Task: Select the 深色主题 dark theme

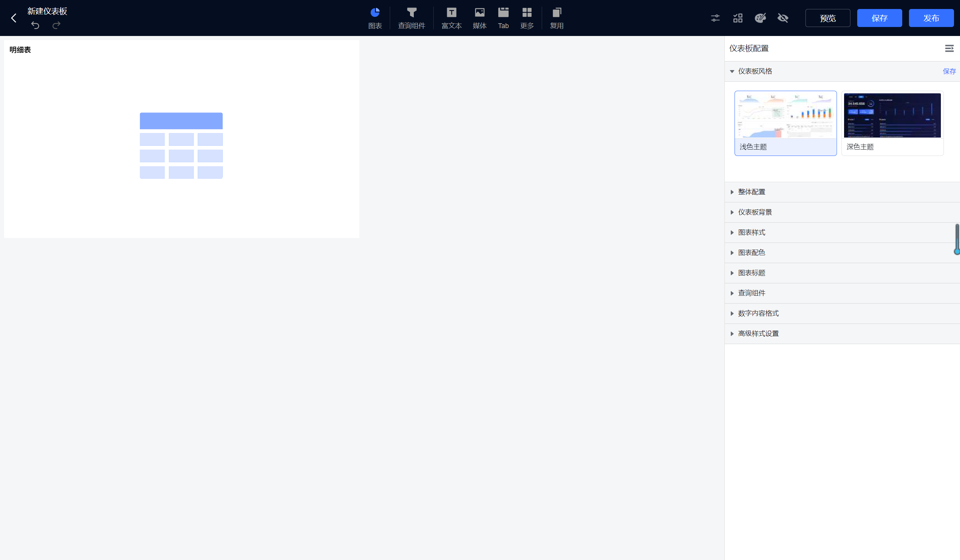Action: [x=892, y=123]
